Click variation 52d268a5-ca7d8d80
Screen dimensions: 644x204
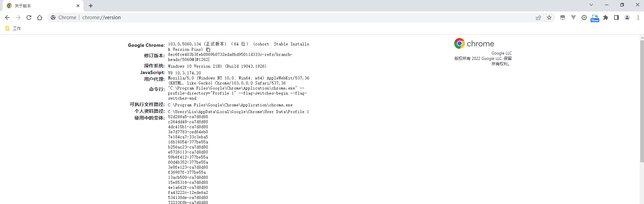188,117
